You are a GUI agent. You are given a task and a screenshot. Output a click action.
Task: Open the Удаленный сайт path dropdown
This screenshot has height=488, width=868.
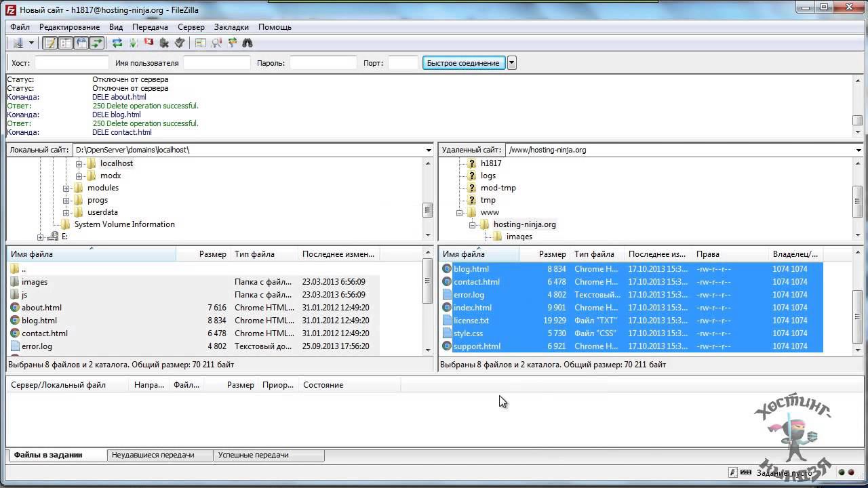click(x=859, y=150)
